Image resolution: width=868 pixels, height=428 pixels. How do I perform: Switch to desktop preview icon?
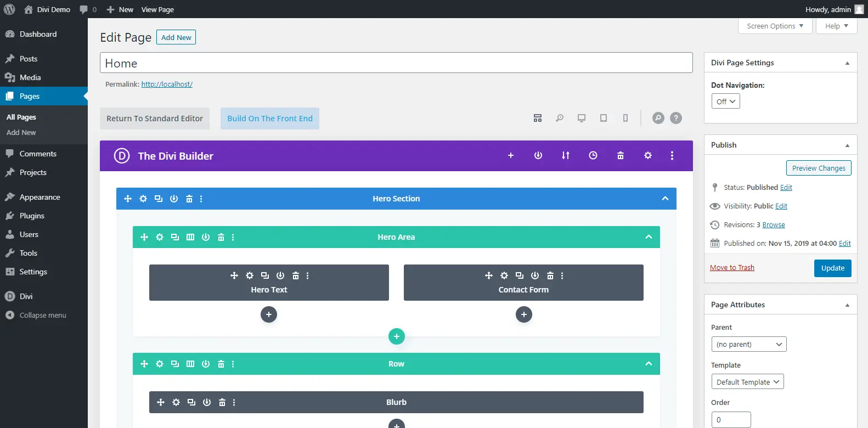coord(582,118)
